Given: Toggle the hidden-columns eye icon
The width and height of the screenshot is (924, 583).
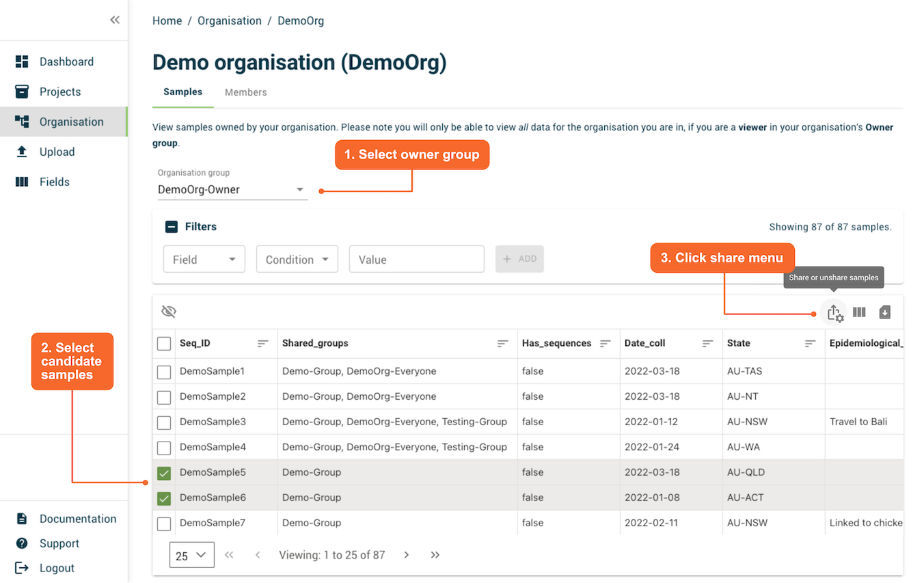Looking at the screenshot, I should (x=168, y=311).
